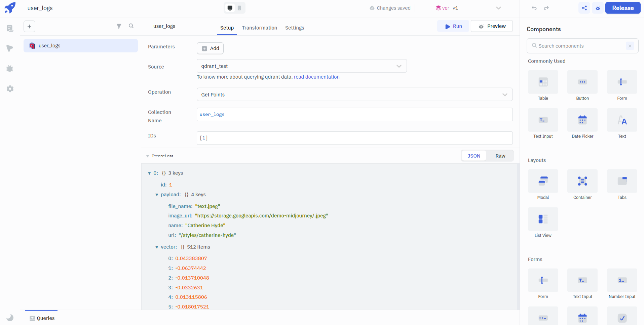Collapse the payload tree node

tap(157, 195)
